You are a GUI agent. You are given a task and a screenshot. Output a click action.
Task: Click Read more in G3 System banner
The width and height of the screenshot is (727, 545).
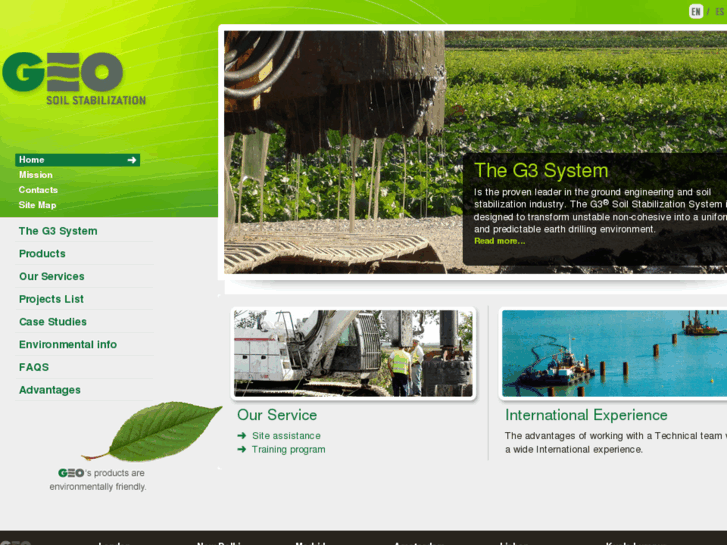[499, 241]
